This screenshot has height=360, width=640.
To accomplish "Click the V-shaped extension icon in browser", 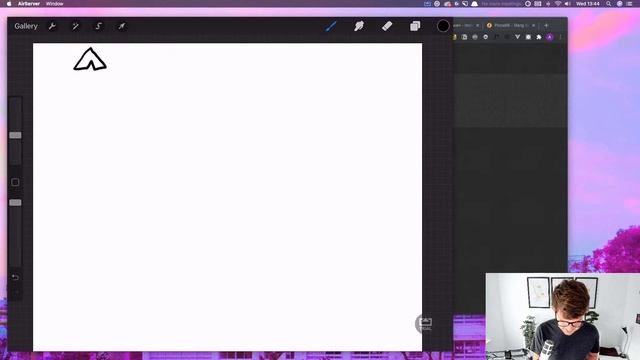I will coord(518,37).
